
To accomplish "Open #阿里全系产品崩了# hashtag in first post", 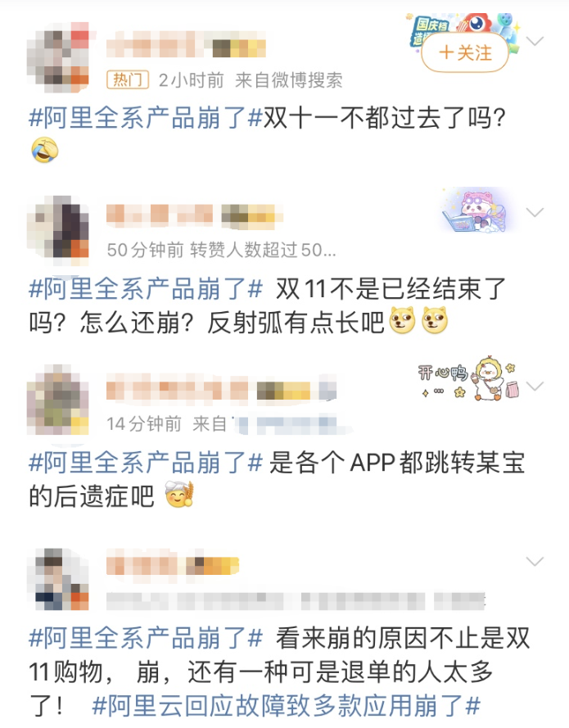I will coord(147,117).
